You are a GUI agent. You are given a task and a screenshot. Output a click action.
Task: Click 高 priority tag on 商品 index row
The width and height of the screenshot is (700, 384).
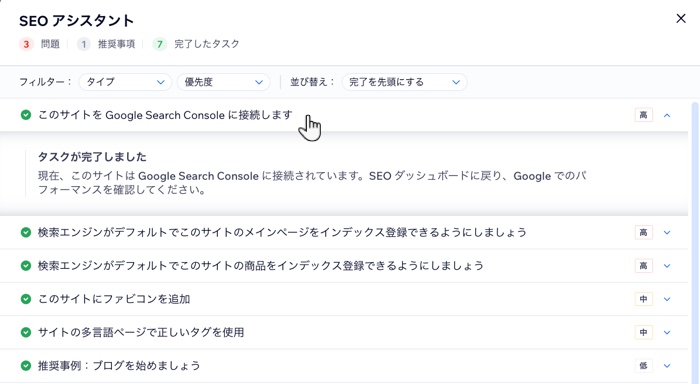click(643, 266)
